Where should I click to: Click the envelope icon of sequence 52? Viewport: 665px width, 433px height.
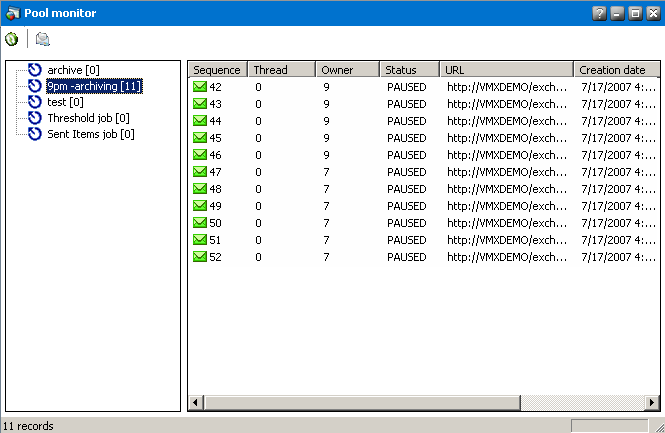point(200,256)
